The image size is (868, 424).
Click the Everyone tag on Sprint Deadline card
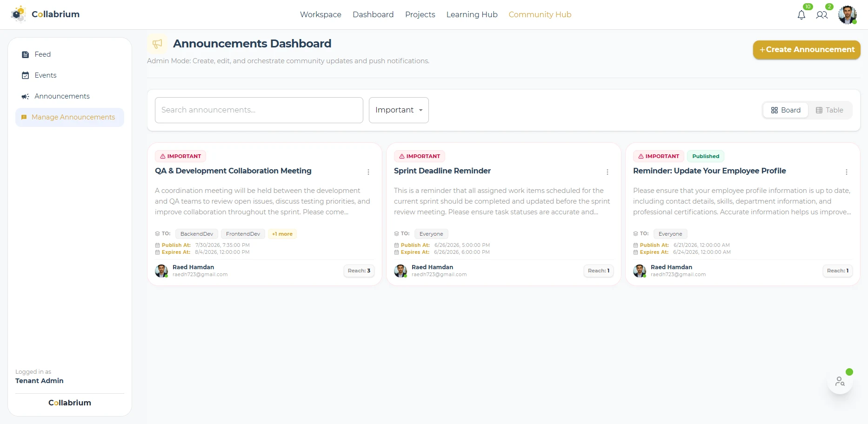tap(431, 234)
